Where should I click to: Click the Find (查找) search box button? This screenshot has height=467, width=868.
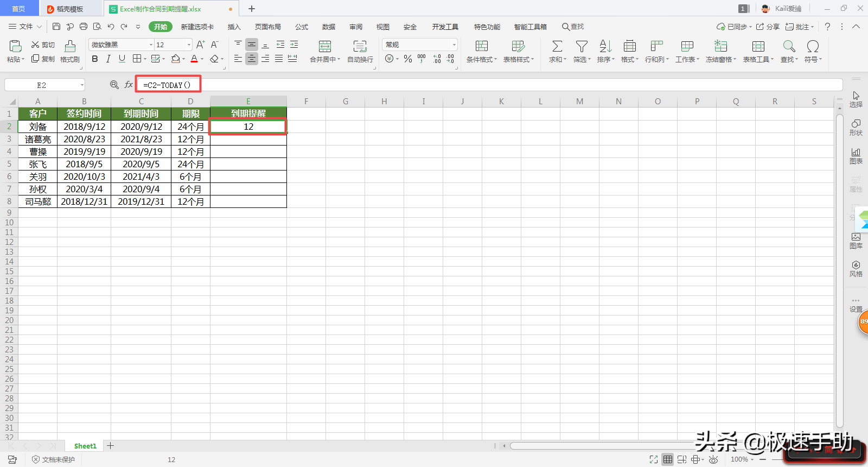point(573,27)
